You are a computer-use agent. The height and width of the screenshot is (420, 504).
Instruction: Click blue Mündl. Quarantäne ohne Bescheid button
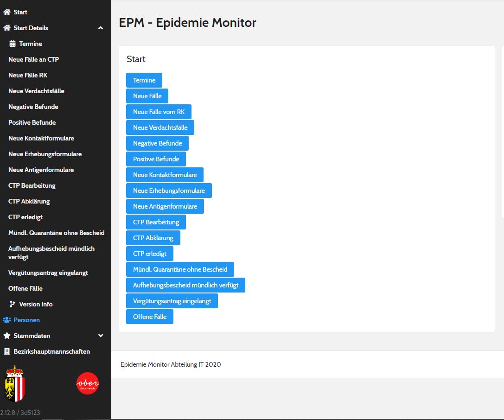click(180, 269)
